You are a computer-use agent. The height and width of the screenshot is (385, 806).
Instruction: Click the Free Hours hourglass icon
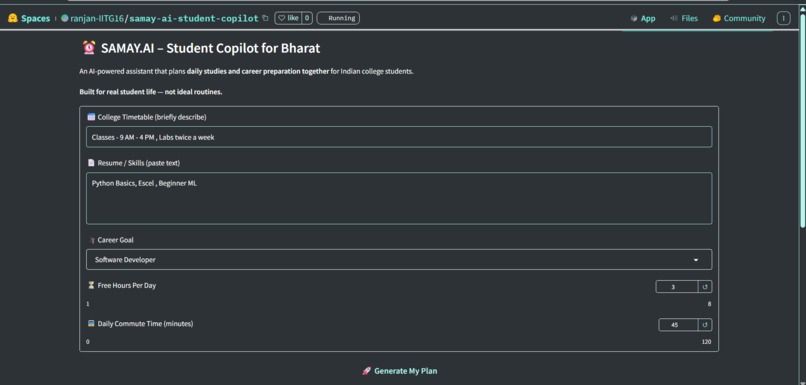(91, 285)
